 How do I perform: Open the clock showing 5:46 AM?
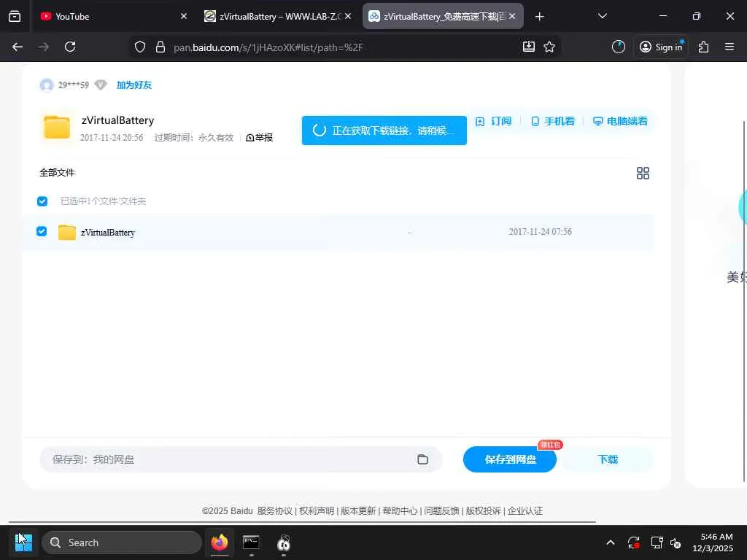click(713, 542)
